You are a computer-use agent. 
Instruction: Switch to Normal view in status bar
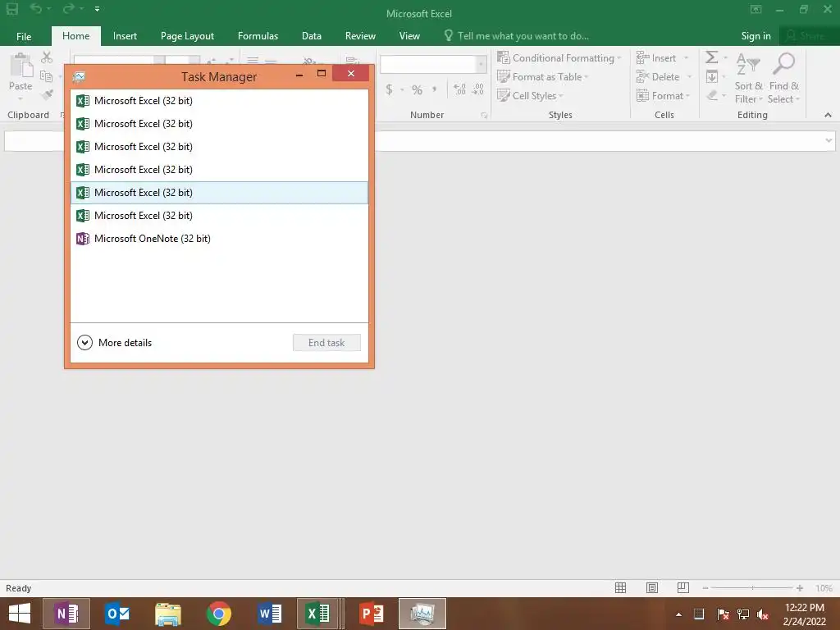(620, 587)
